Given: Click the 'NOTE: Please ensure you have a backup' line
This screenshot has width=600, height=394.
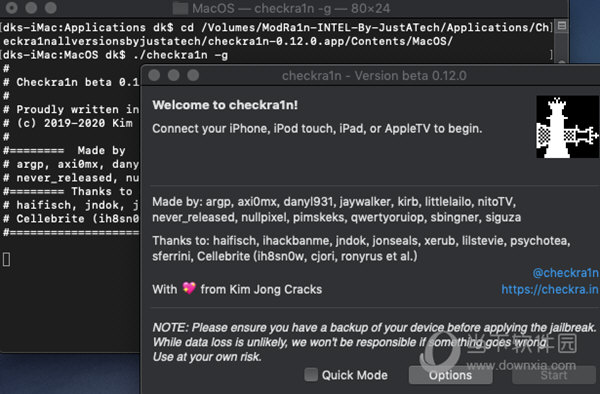Looking at the screenshot, I should click(374, 327).
